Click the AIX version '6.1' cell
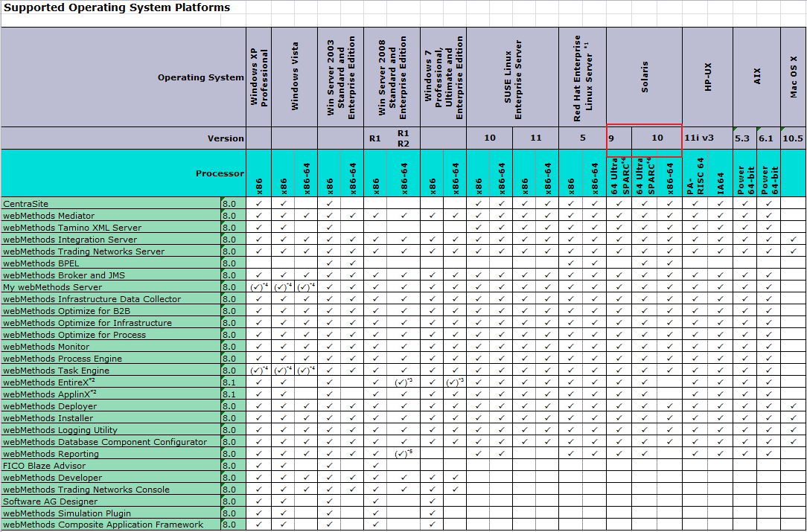The height and width of the screenshot is (532, 807). (768, 138)
